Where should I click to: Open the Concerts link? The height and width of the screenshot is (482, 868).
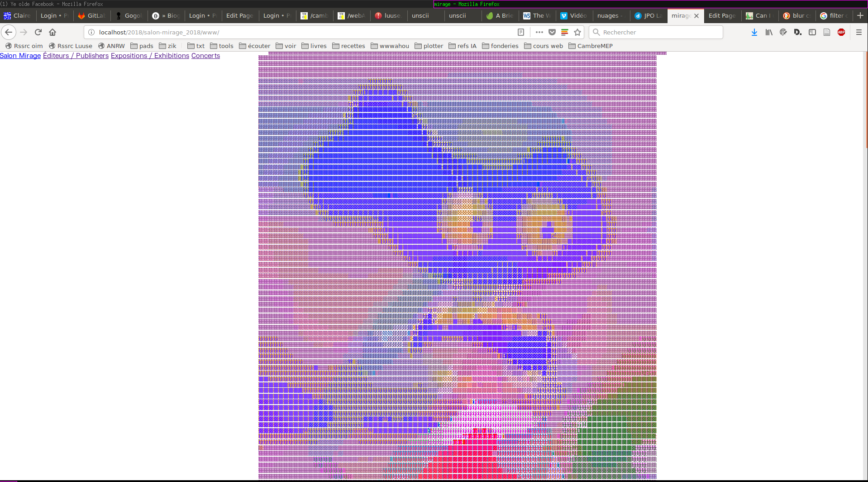205,56
